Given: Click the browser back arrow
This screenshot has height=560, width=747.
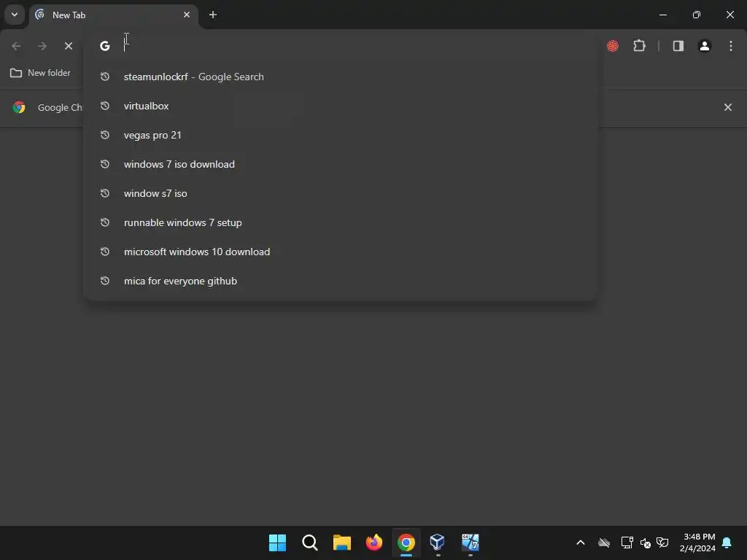Looking at the screenshot, I should coord(16,46).
